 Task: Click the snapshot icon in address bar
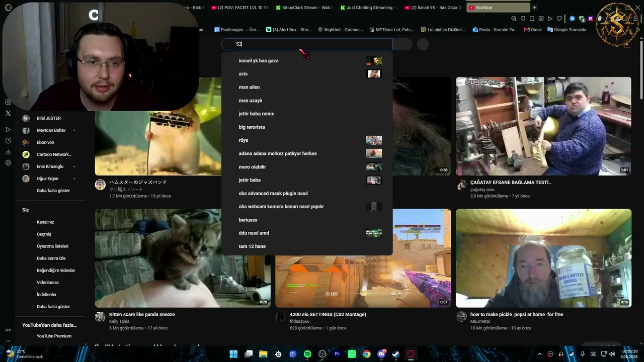[x=532, y=19]
